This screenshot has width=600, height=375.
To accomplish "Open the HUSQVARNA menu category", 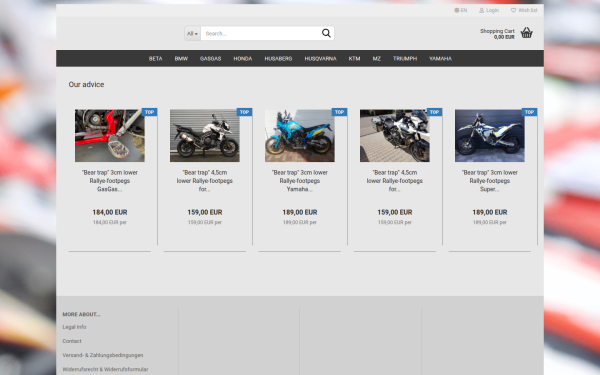I will (320, 59).
